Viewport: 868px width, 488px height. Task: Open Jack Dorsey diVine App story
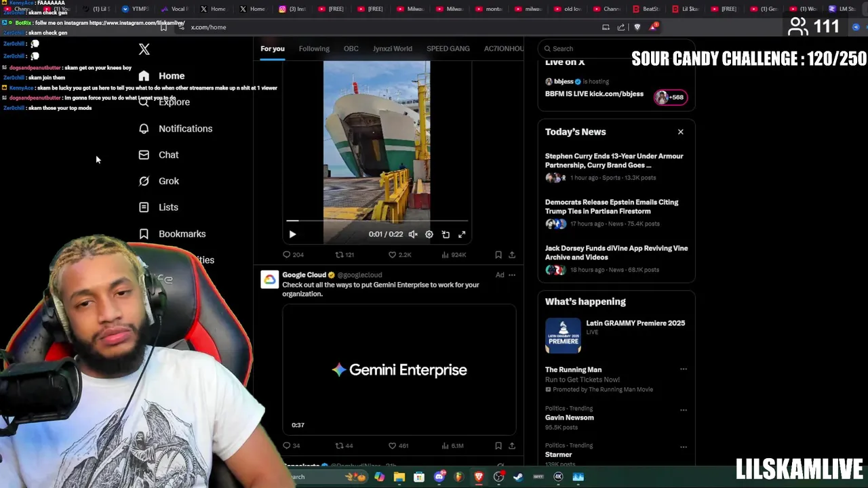click(x=616, y=260)
